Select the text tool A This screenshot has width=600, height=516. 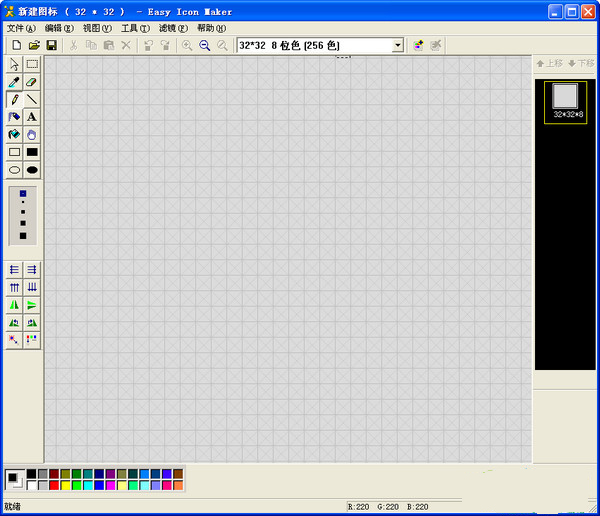(32, 117)
